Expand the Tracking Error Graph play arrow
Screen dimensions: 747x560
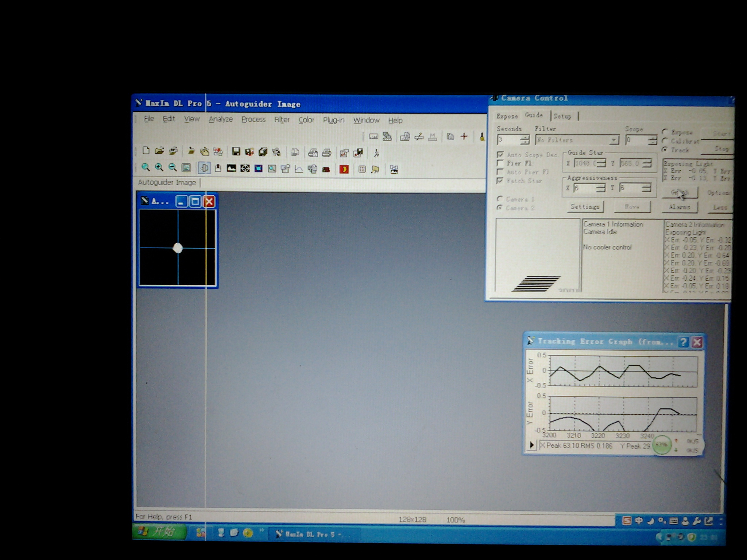tap(531, 445)
